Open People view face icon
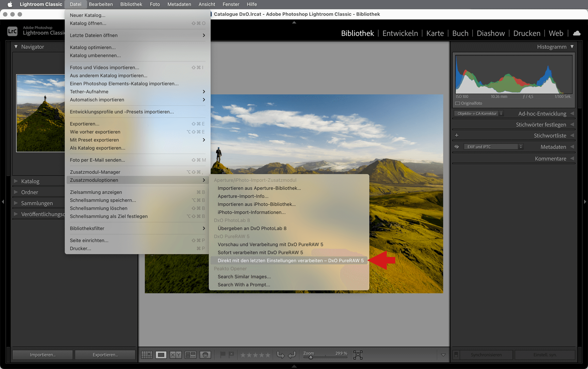The image size is (588, 369). point(205,355)
